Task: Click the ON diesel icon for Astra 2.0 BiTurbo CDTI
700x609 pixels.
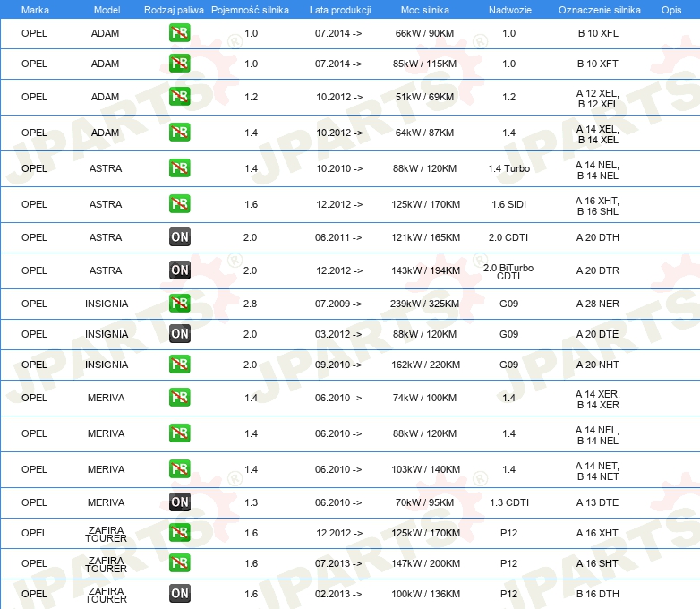Action: [180, 270]
